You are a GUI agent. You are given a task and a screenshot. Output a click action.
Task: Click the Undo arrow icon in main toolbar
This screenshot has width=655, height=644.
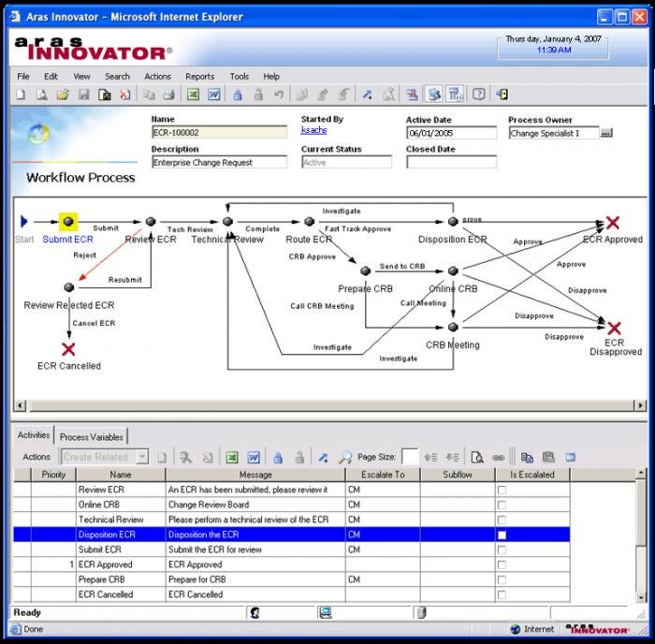(x=279, y=95)
